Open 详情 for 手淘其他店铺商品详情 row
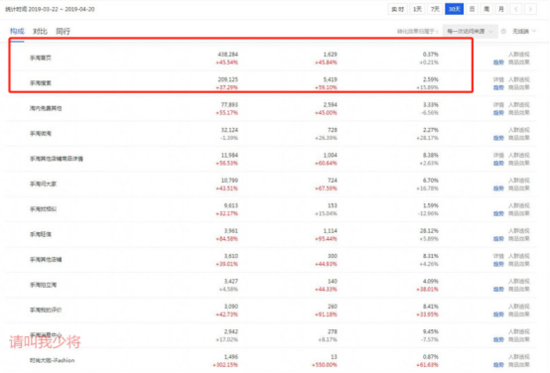This screenshot has width=550, height=373. (498, 155)
